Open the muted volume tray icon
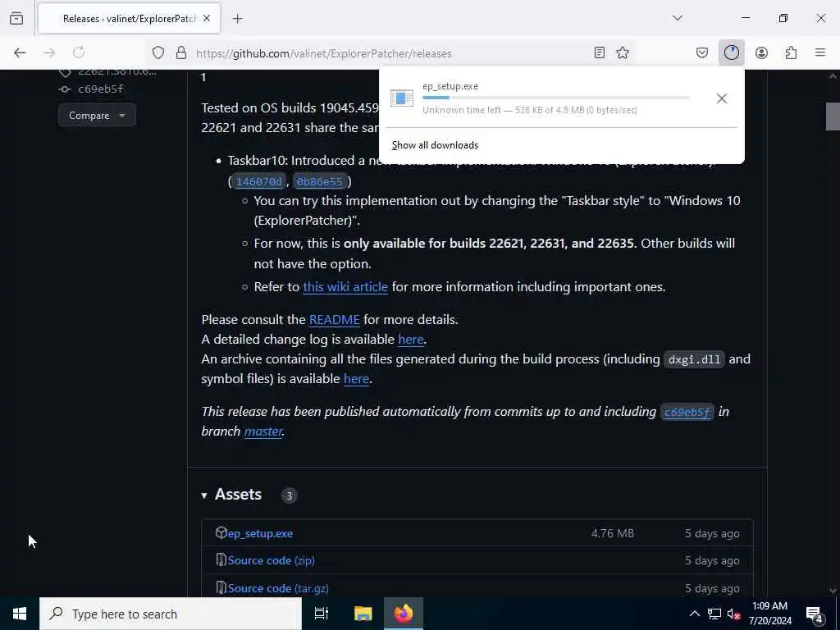The width and height of the screenshot is (840, 630). click(733, 614)
